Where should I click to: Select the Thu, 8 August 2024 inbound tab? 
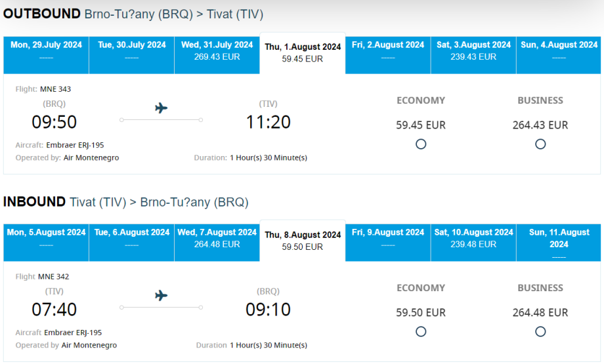303,240
